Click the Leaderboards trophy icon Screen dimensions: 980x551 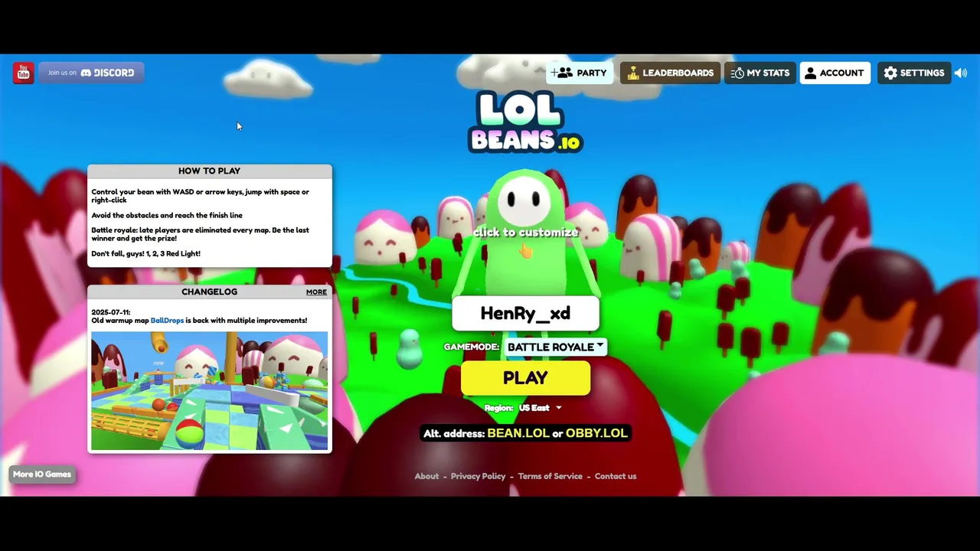pos(633,73)
